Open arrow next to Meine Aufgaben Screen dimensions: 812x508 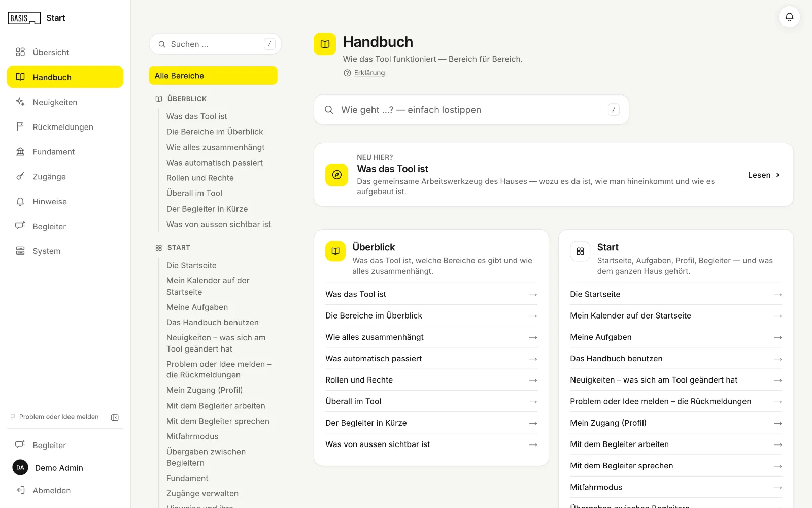(777, 337)
